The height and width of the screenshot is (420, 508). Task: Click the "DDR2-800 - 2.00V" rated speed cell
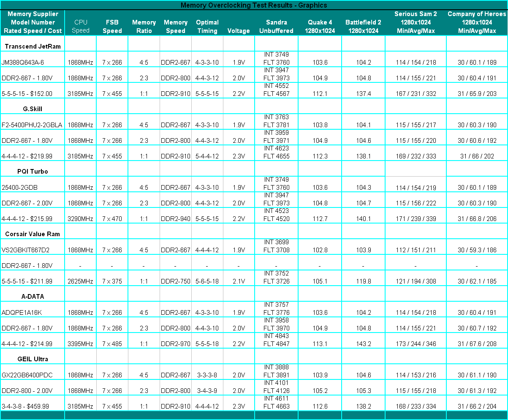pyautogui.click(x=27, y=390)
